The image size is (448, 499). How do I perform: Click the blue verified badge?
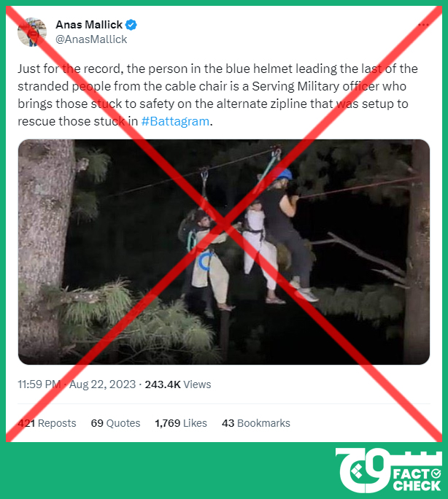point(131,25)
